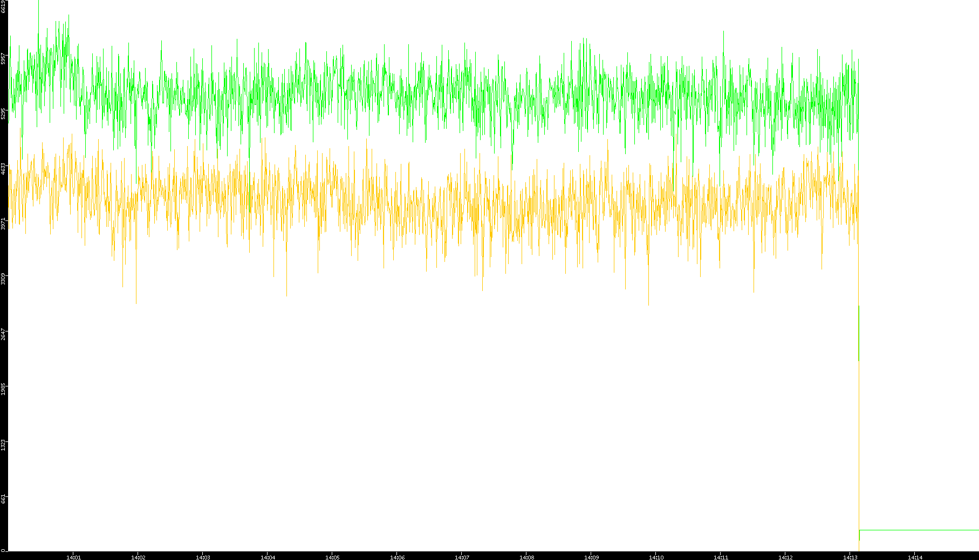This screenshot has height=560, width=979.
Task: Click the 1323 value axis label
Action: tap(3, 445)
